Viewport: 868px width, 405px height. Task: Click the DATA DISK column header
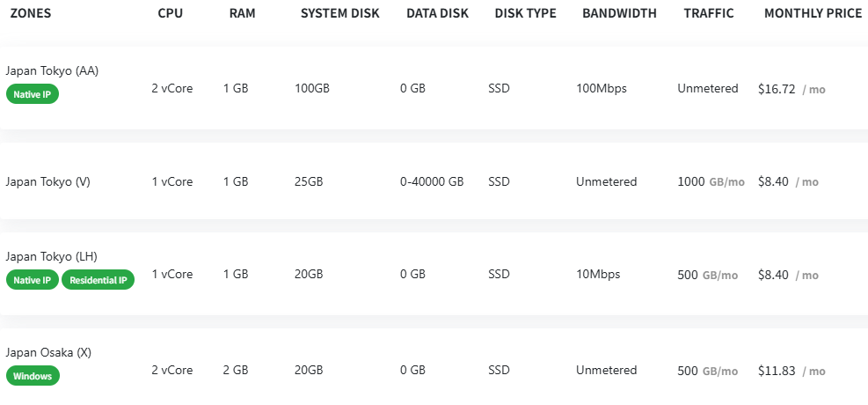[437, 13]
